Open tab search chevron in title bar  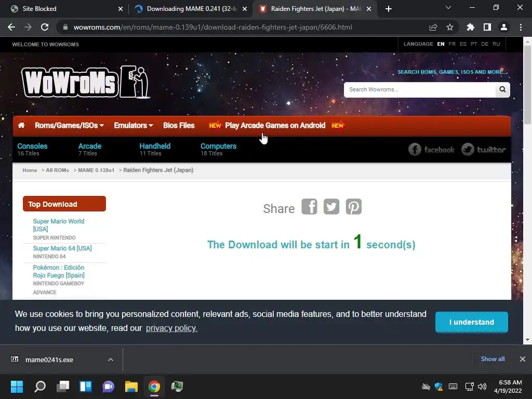tap(448, 7)
